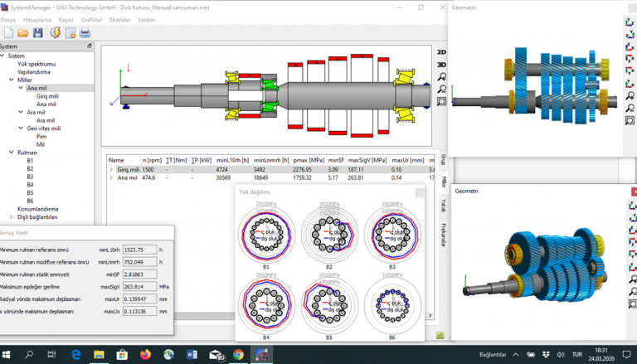Click the minSF value field 2.81863
637x364 pixels.
(x=139, y=274)
